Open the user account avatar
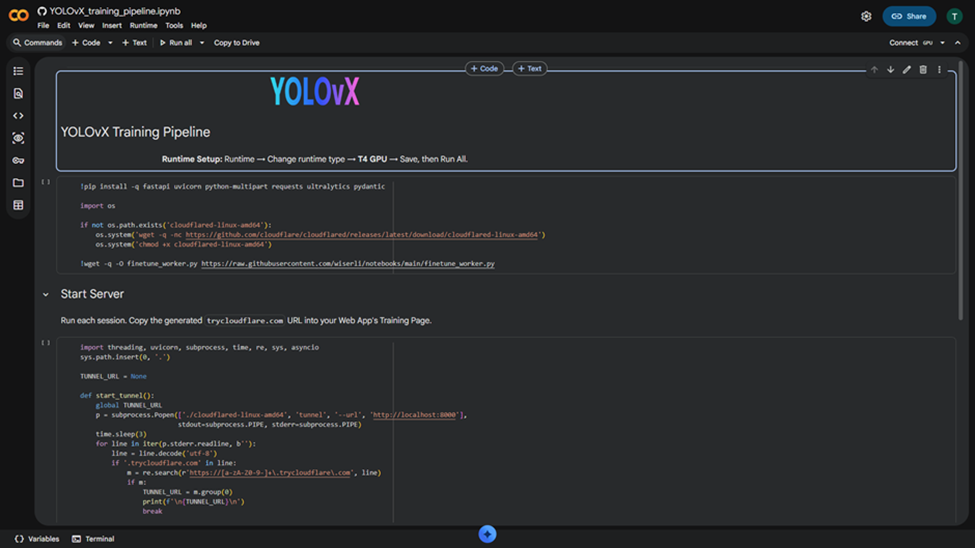975x548 pixels. [x=954, y=16]
